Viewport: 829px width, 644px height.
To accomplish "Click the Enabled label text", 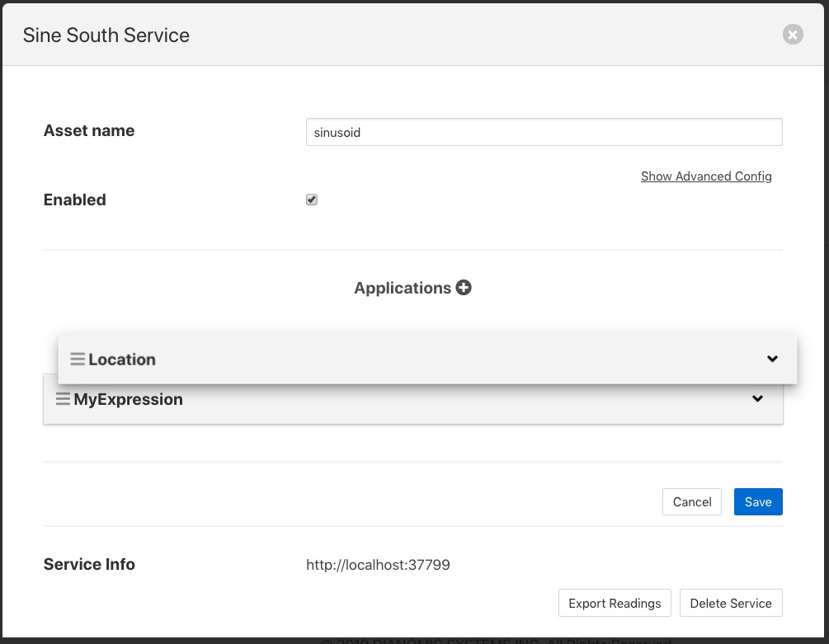I will (74, 200).
